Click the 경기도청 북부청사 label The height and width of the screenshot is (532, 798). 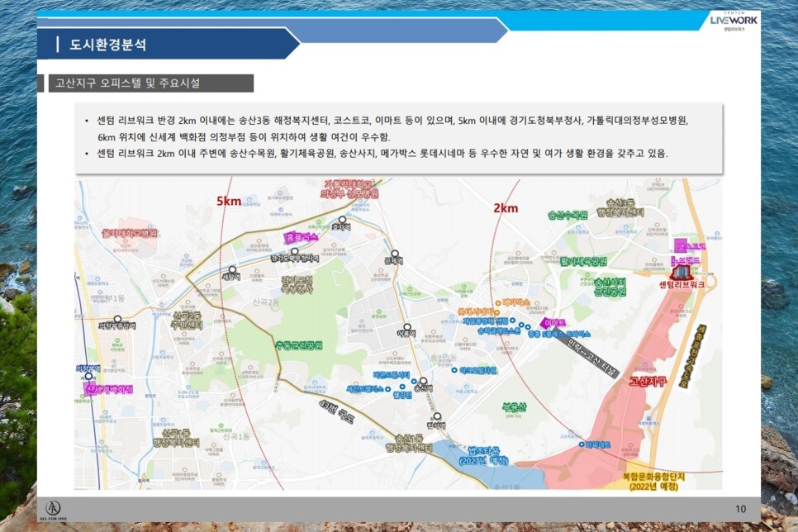[x=297, y=284]
